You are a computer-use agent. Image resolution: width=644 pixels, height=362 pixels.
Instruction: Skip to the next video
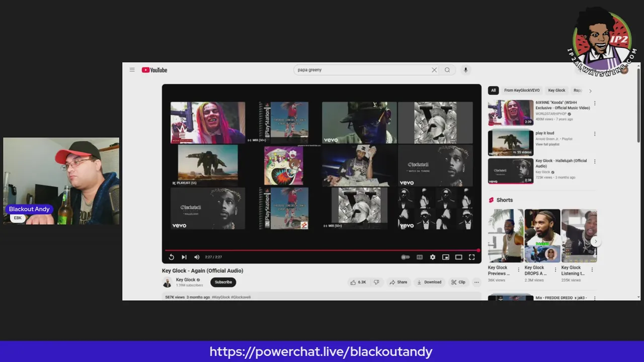coord(184,257)
